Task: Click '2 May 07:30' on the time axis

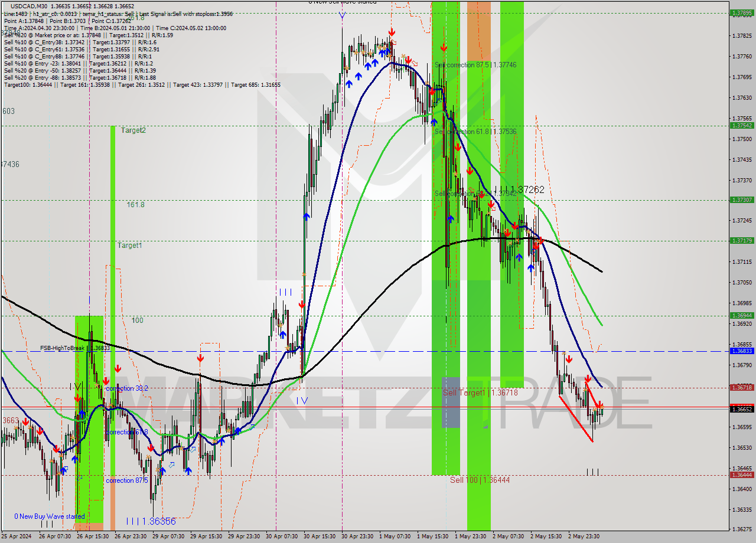Action: pos(508,537)
